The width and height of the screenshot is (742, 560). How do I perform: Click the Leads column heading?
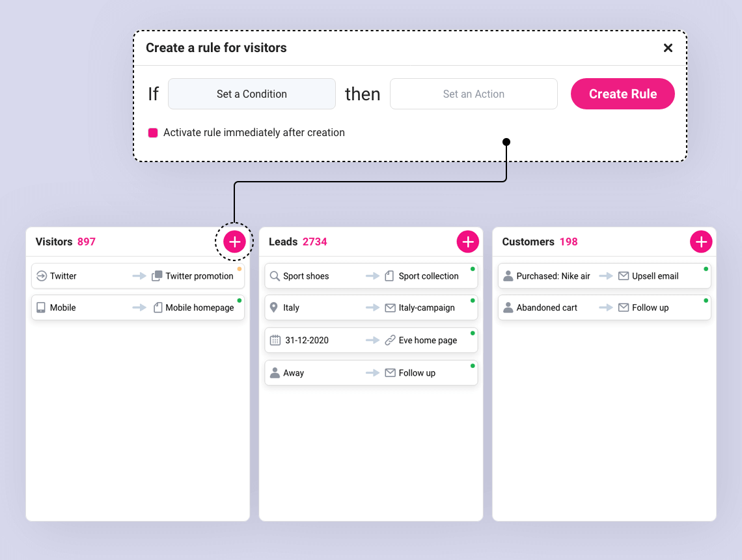(x=283, y=242)
